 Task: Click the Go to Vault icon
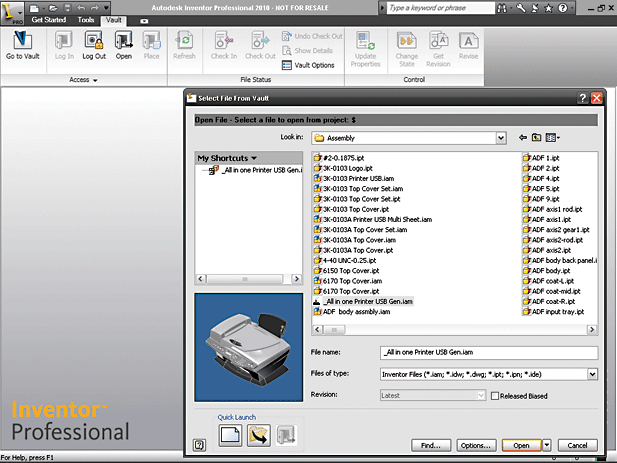coord(22,41)
